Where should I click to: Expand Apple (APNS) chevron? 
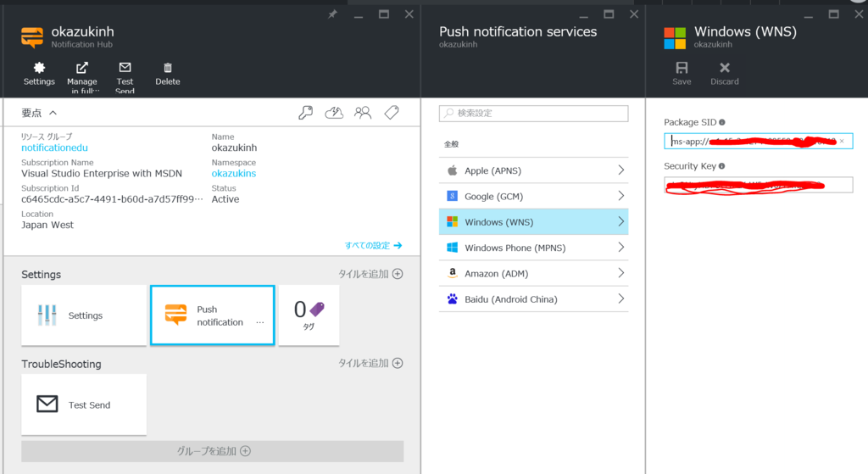[x=621, y=170]
